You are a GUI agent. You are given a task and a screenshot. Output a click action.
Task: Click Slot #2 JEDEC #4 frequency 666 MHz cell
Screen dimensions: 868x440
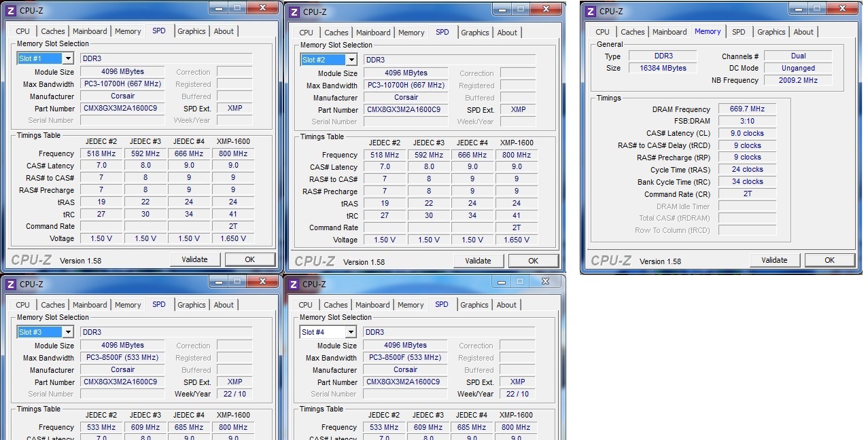tap(472, 155)
